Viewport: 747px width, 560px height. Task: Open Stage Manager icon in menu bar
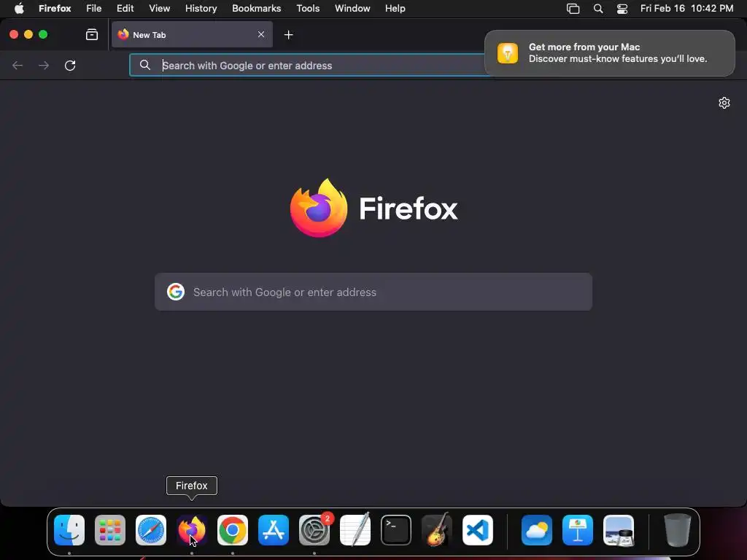pos(573,9)
